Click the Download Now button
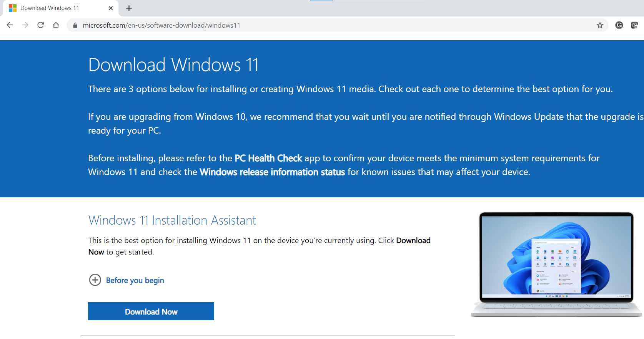This screenshot has height=339, width=644. [x=151, y=311]
